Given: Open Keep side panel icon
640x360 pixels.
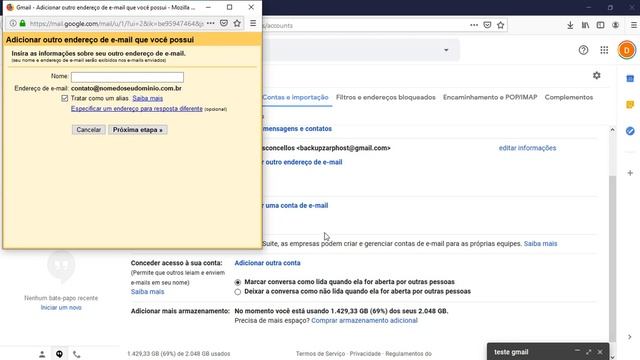Looking at the screenshot, I should point(630,105).
